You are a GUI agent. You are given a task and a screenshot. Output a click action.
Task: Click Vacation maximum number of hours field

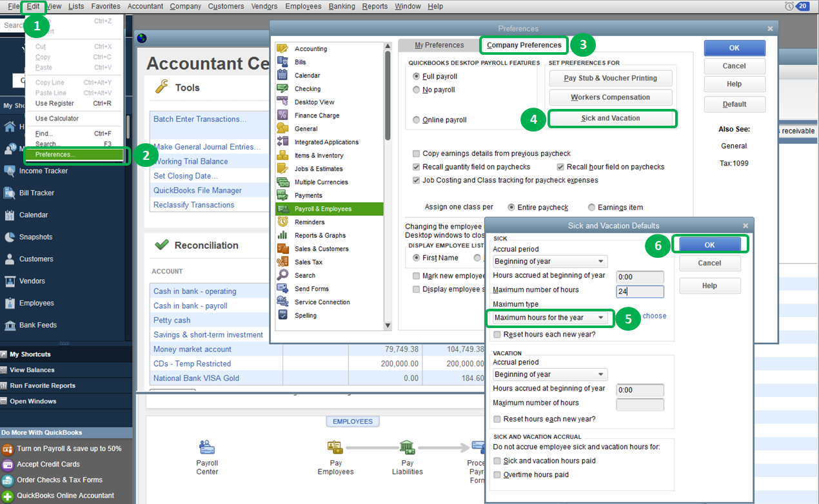(x=640, y=405)
